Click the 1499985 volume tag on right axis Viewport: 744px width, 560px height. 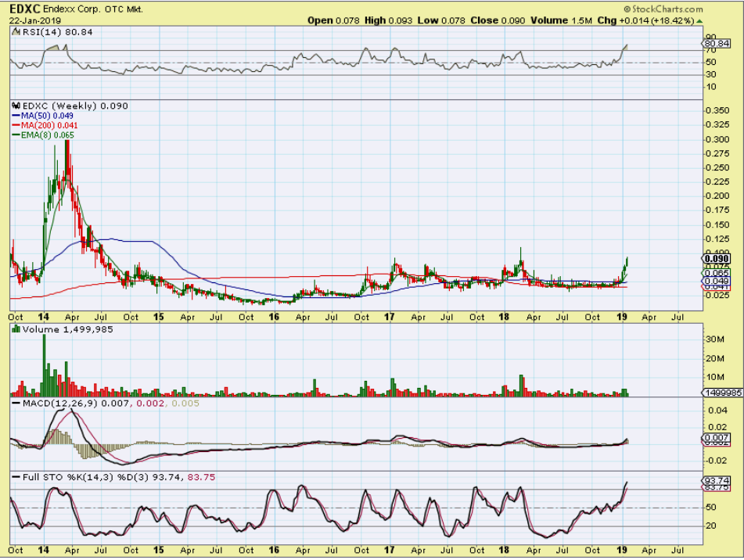point(723,393)
